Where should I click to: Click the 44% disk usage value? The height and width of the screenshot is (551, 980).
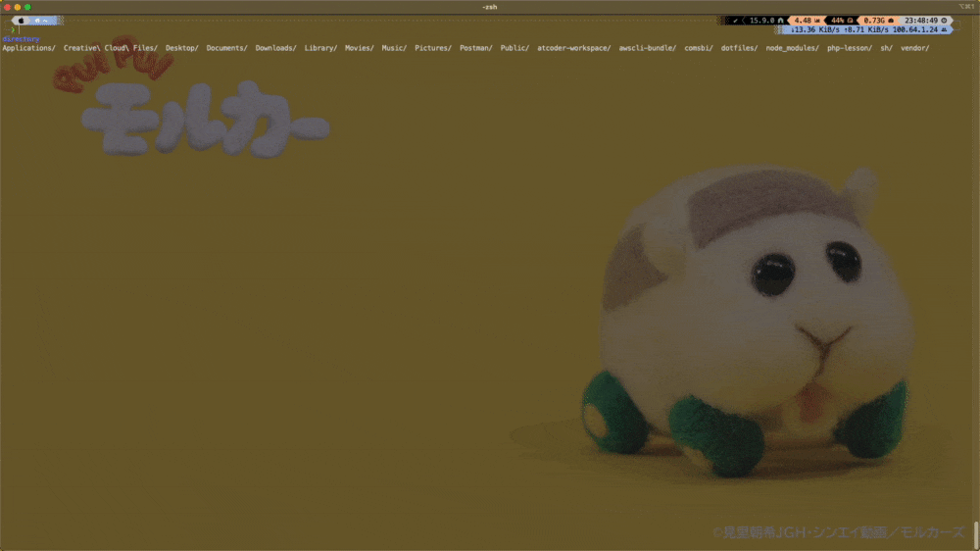pyautogui.click(x=838, y=21)
